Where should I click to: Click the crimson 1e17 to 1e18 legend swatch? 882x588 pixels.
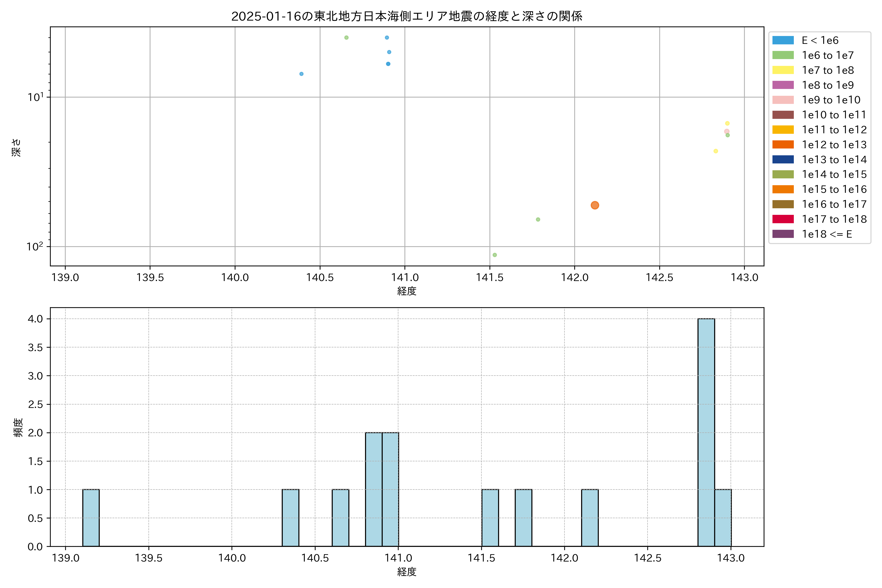pyautogui.click(x=783, y=219)
